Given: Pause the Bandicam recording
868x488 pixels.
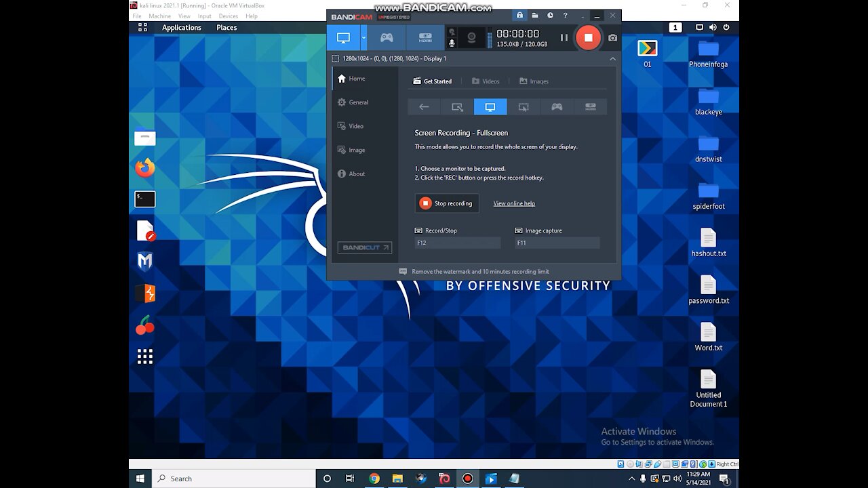Looking at the screenshot, I should pos(564,38).
